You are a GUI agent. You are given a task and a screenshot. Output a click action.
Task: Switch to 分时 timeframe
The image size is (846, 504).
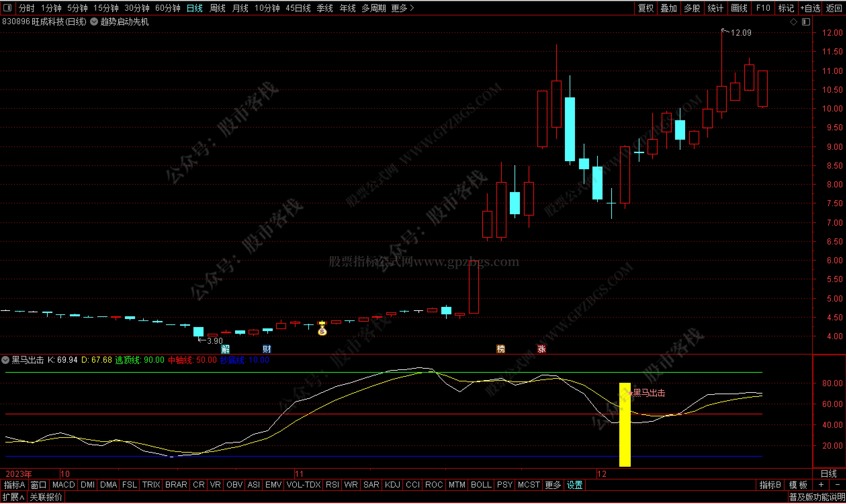pos(27,8)
